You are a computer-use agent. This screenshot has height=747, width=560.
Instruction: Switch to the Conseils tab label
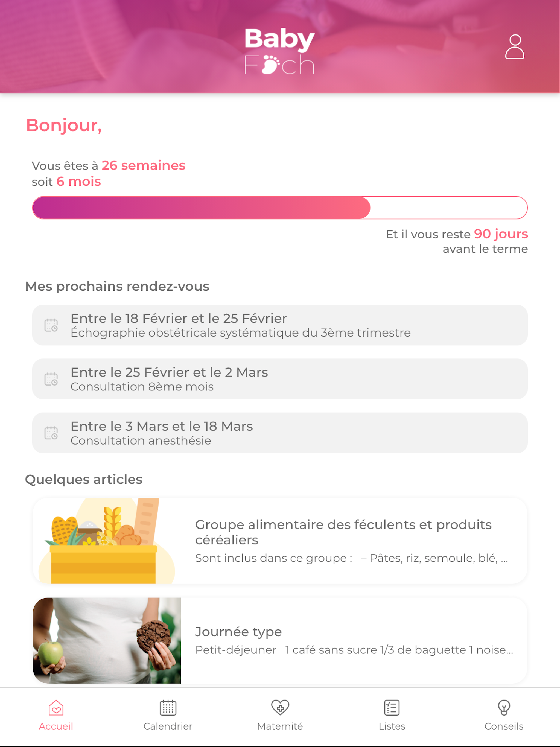tap(504, 726)
